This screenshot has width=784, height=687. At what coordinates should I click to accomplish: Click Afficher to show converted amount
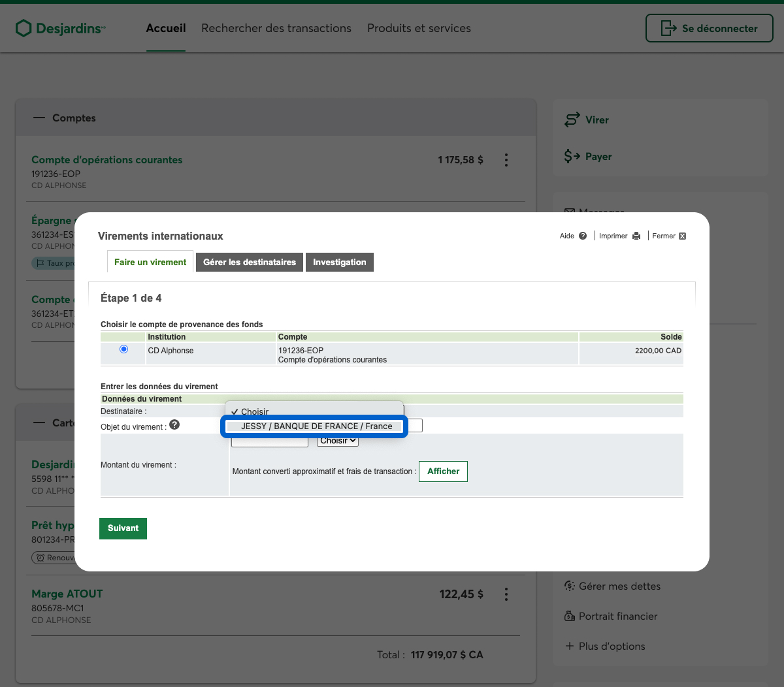tap(443, 471)
